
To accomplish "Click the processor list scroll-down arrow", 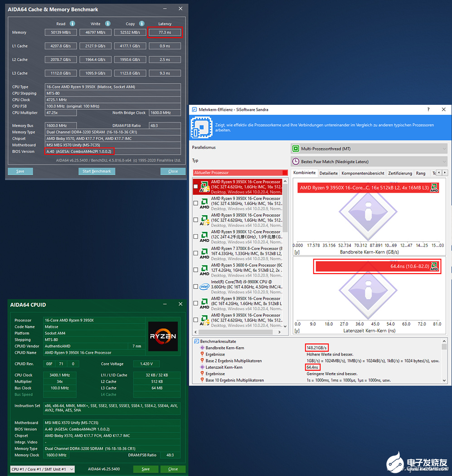I will tap(285, 326).
